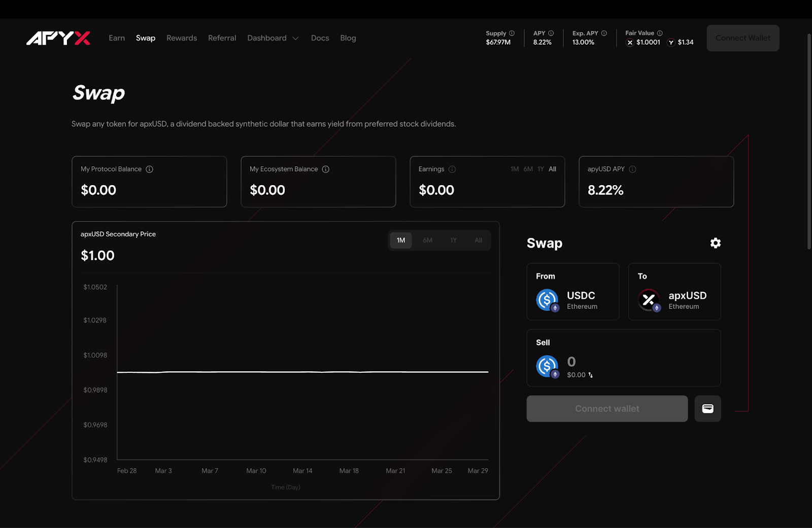Viewport: 812px width, 528px height.
Task: Open Docs link
Action: point(320,38)
